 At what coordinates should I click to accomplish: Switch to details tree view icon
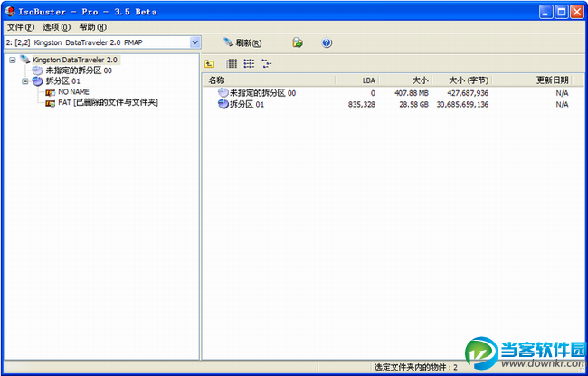tap(266, 63)
